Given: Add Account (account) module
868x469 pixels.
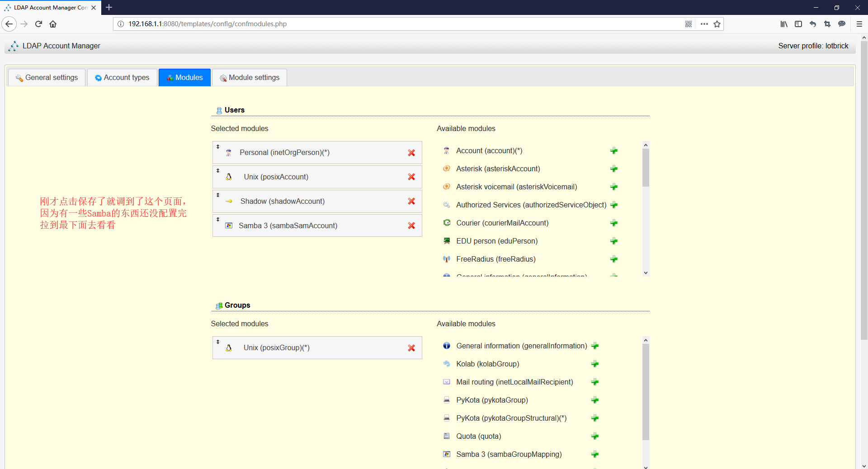Looking at the screenshot, I should click(614, 150).
